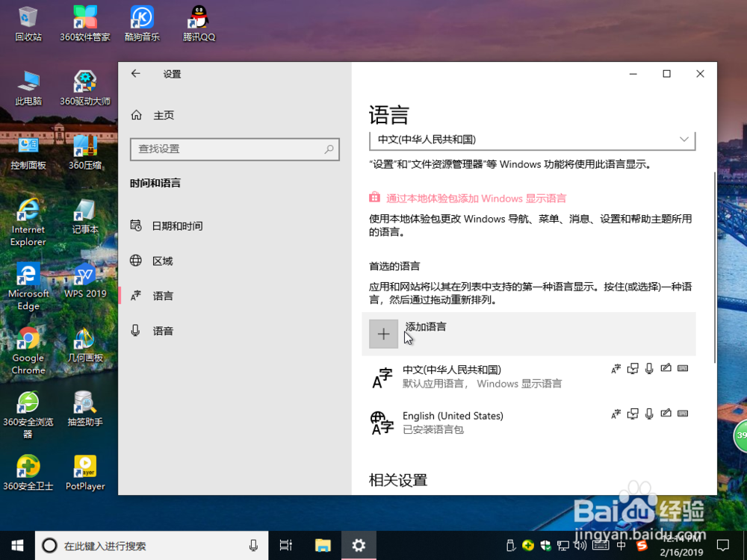
Task: Click the keyboard icon for Chinese
Action: pyautogui.click(x=683, y=368)
